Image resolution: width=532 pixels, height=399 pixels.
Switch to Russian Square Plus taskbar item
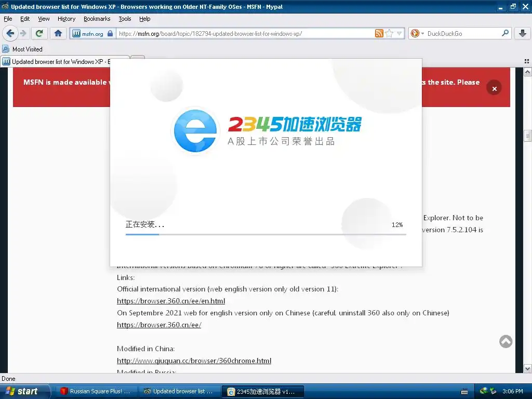[x=96, y=391]
